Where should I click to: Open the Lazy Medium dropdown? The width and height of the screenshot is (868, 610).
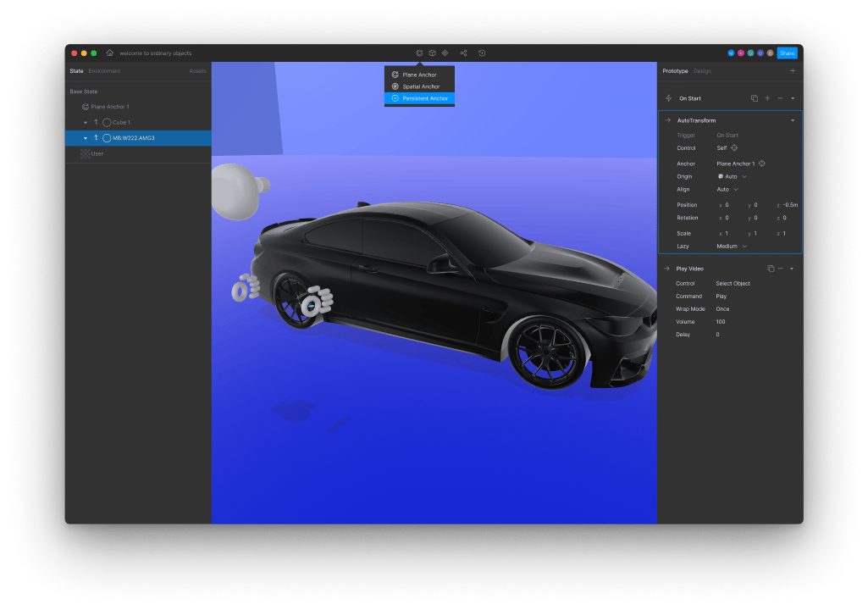click(733, 247)
